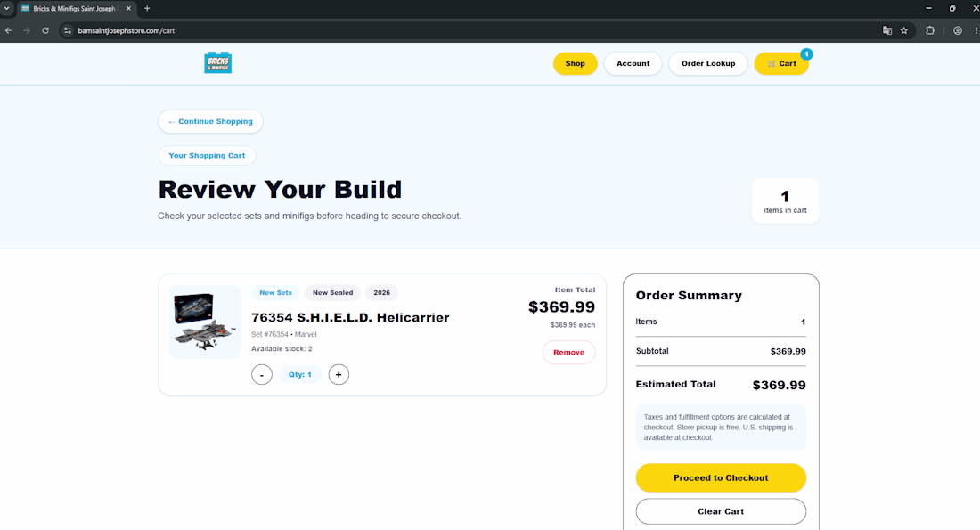Image resolution: width=980 pixels, height=530 pixels.
Task: Go back in browser history
Action: tap(8, 30)
